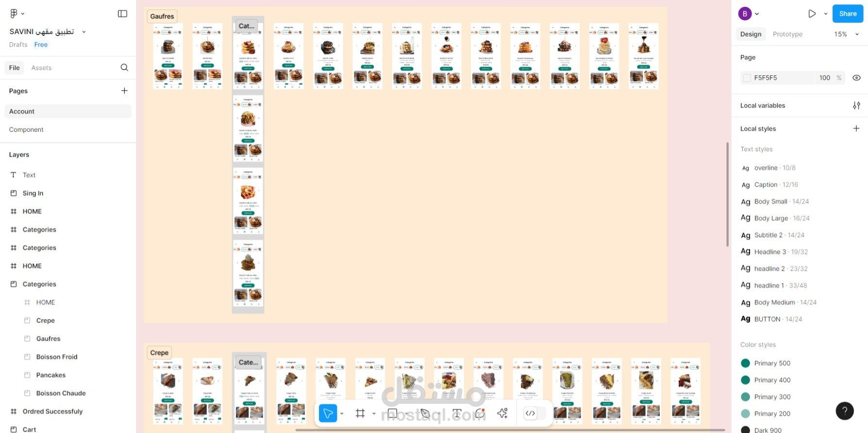Switch to the Design tab
868x433 pixels.
(x=751, y=34)
